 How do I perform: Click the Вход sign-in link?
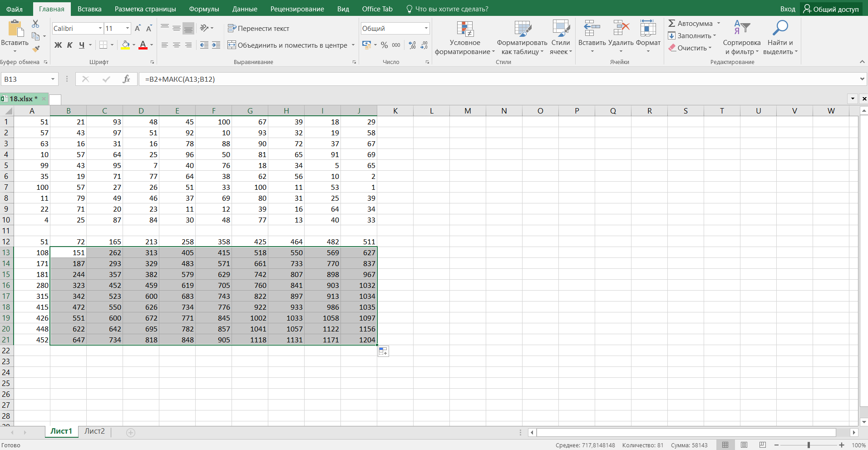click(788, 9)
